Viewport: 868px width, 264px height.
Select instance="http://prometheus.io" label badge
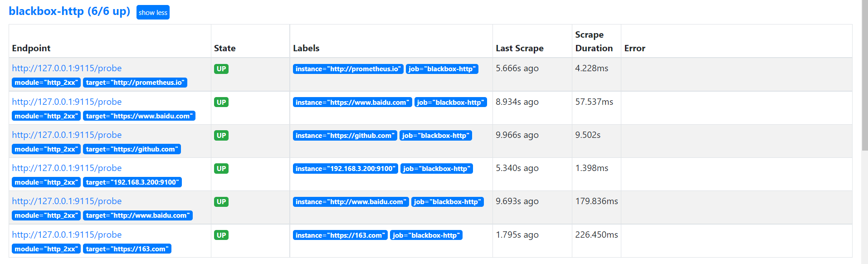click(348, 69)
